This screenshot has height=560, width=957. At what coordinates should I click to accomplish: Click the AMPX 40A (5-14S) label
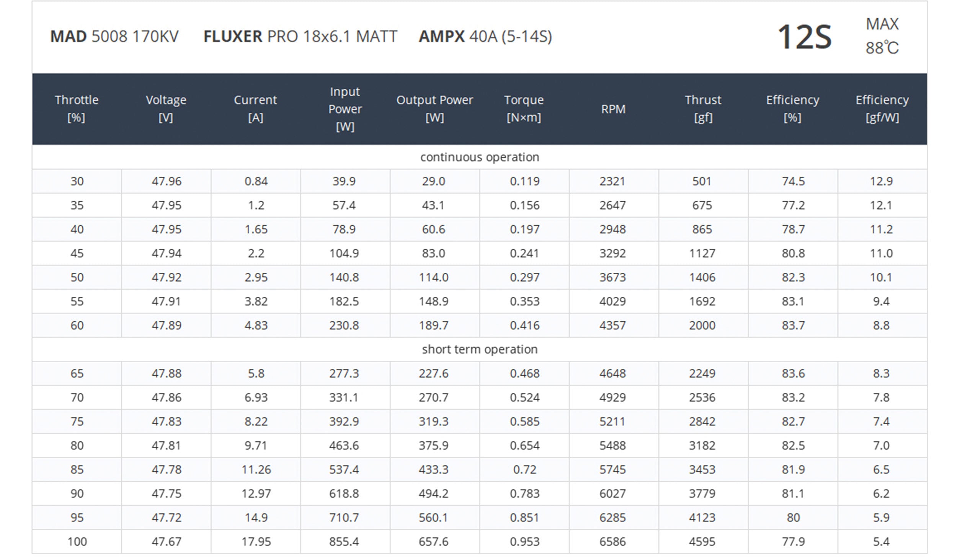(x=485, y=37)
